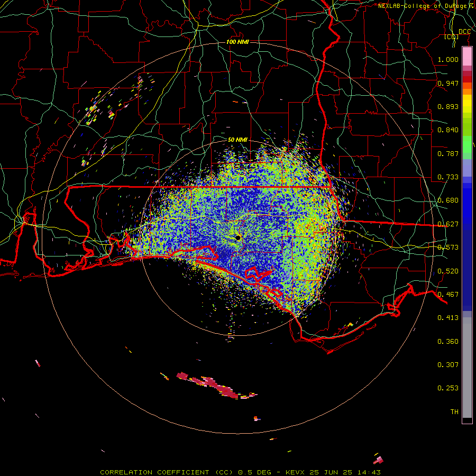Click the DCC label above the color scale
Screen dimensions: 476x476
coord(464,32)
